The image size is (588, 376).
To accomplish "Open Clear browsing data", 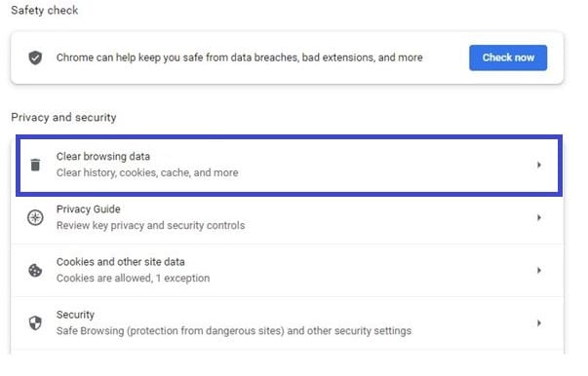I will pyautogui.click(x=289, y=166).
